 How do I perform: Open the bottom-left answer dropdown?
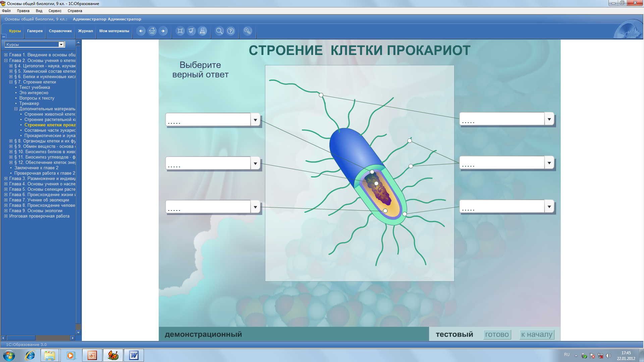tap(255, 207)
